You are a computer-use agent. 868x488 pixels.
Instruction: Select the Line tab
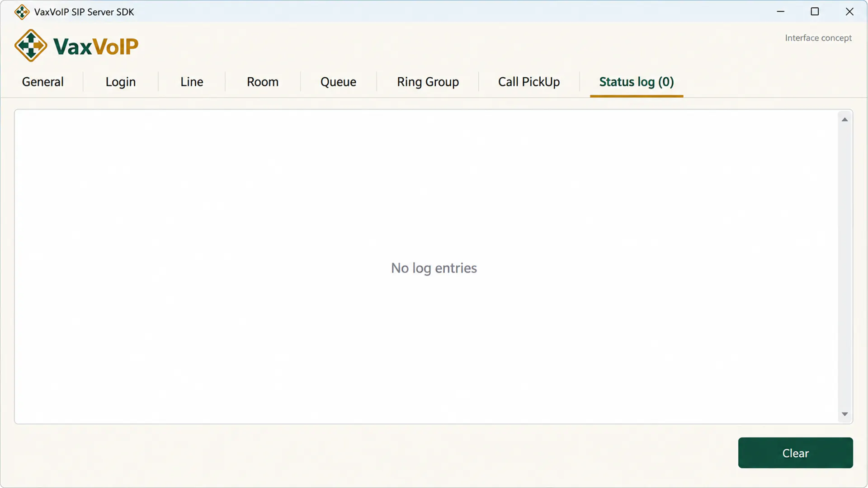tap(192, 82)
